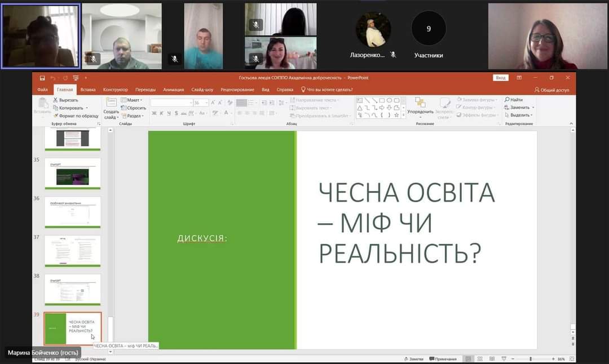The width and height of the screenshot is (609, 364).
Task: Toggle strikethrough formatting
Action: coord(184,113)
